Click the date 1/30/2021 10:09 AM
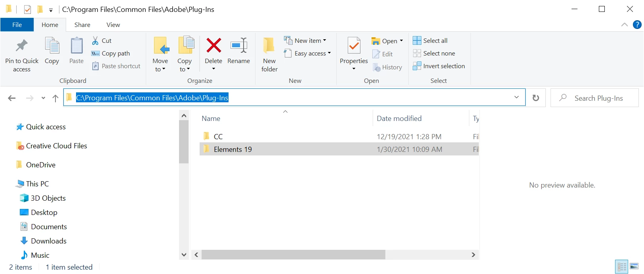The image size is (644, 274). [x=410, y=149]
